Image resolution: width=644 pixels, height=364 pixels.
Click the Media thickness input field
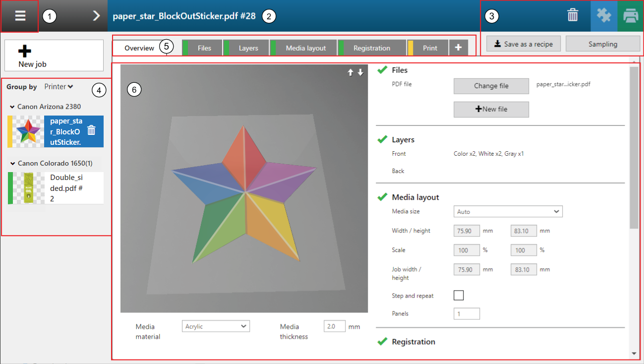(x=334, y=326)
